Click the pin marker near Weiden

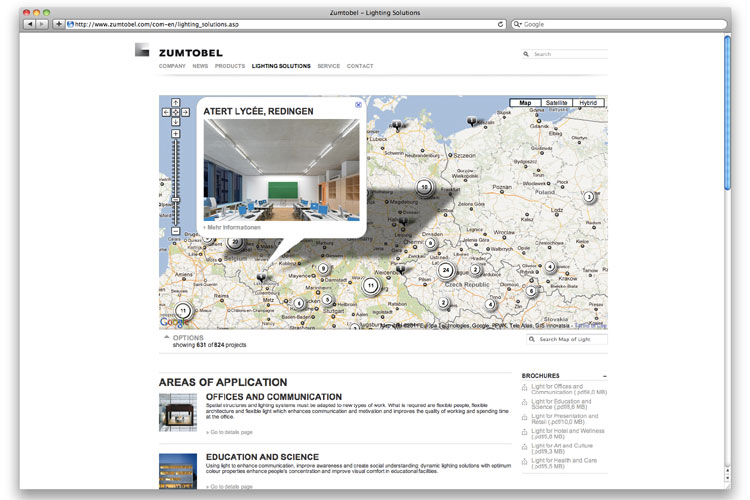(x=401, y=270)
